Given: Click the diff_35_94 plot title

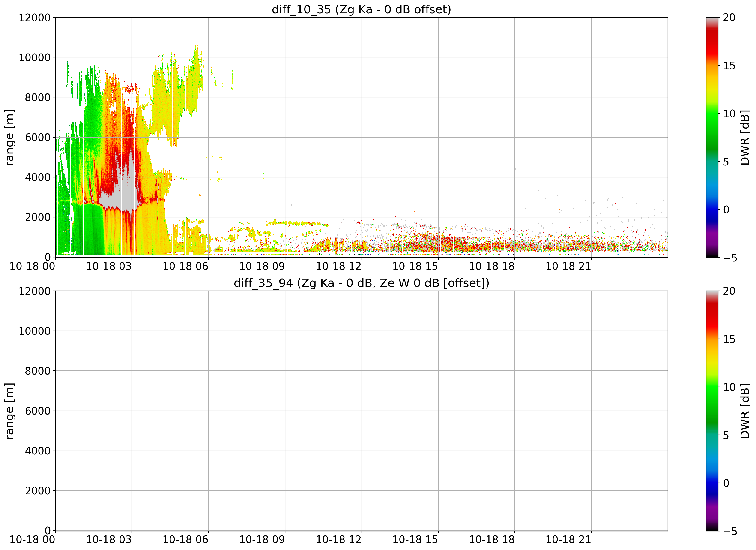Looking at the screenshot, I should click(x=361, y=283).
